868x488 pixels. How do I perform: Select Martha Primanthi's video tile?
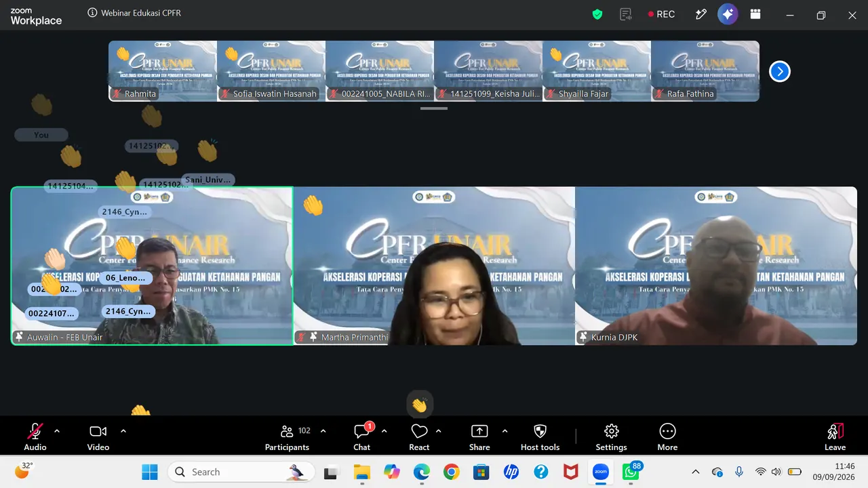(x=434, y=266)
